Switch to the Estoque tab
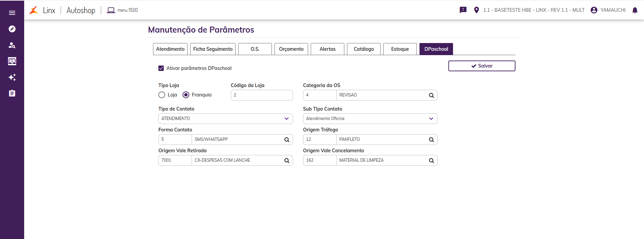The width and height of the screenshot is (644, 239). 400,49
